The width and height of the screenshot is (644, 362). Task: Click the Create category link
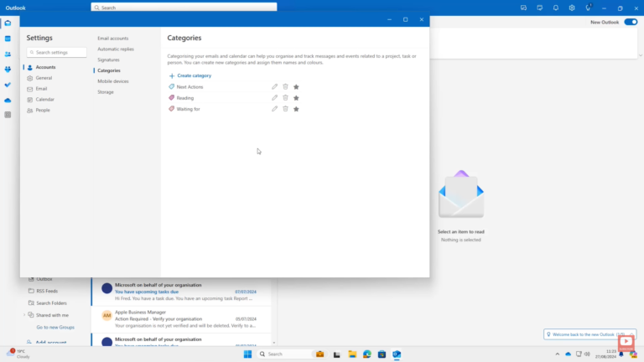(190, 75)
